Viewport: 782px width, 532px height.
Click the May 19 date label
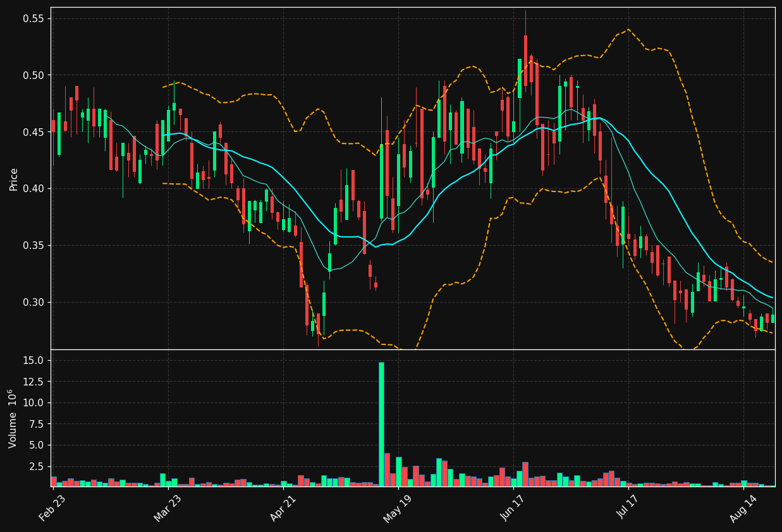pos(397,509)
